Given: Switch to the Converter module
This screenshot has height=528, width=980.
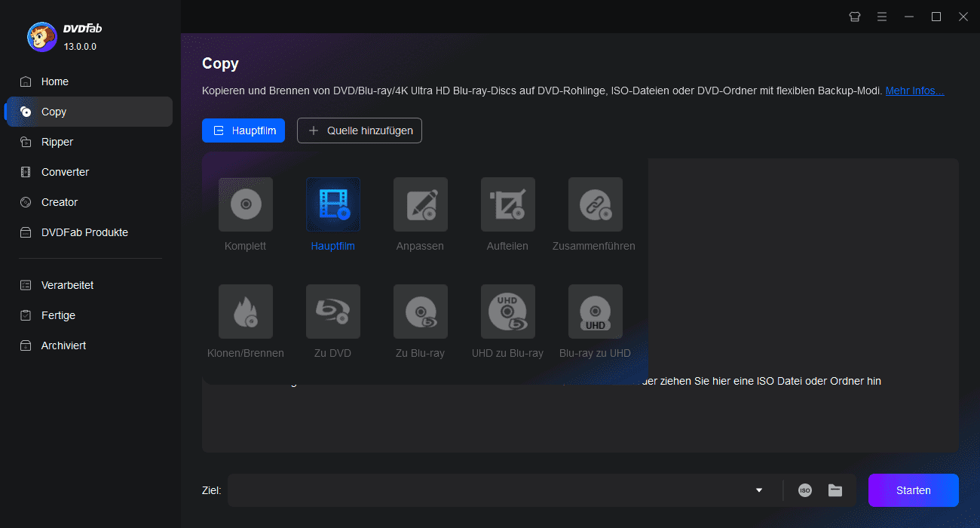Looking at the screenshot, I should pos(89,172).
